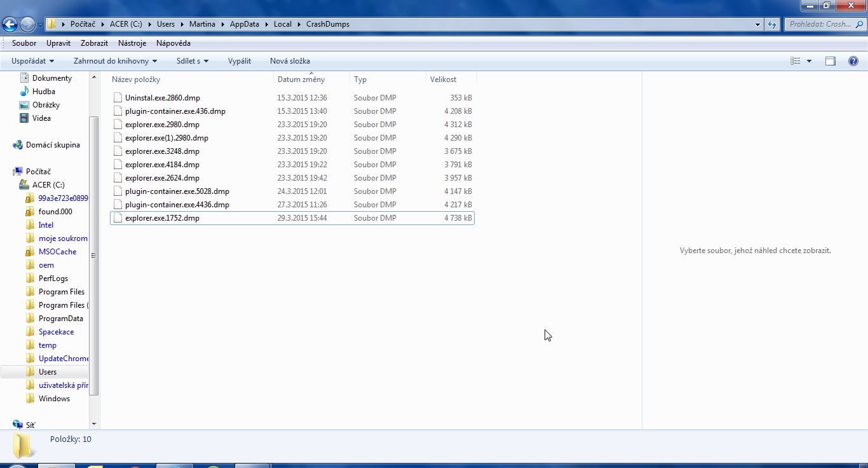Click in the Prohledat search field
The width and height of the screenshot is (868, 468).
[x=820, y=24]
